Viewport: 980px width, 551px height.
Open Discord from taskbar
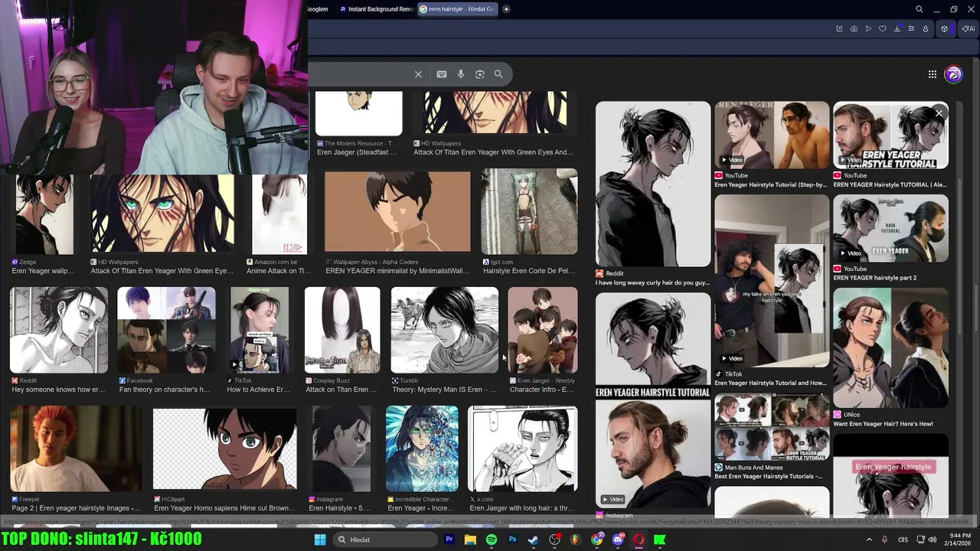618,540
